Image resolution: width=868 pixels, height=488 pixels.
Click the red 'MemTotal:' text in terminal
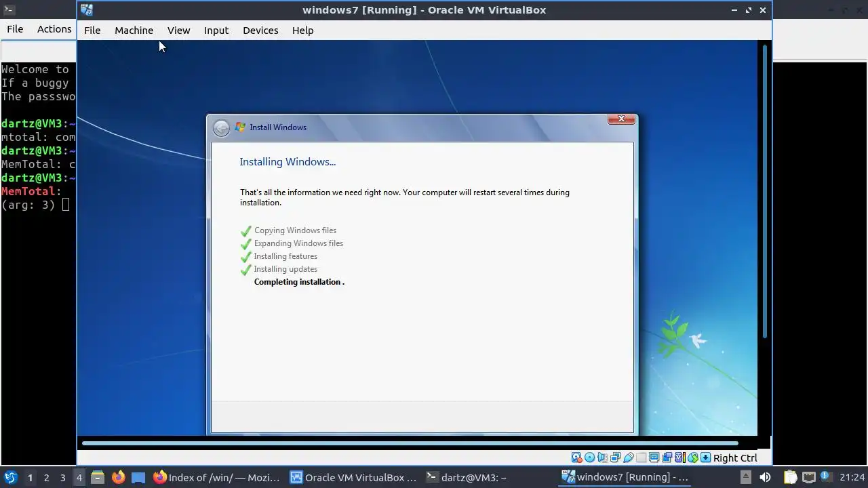point(31,191)
